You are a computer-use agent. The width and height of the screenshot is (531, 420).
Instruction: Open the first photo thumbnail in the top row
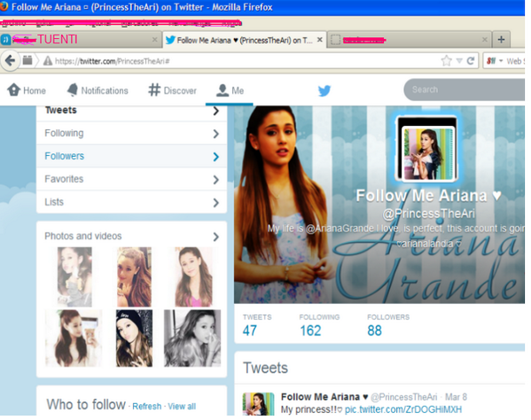(74, 276)
